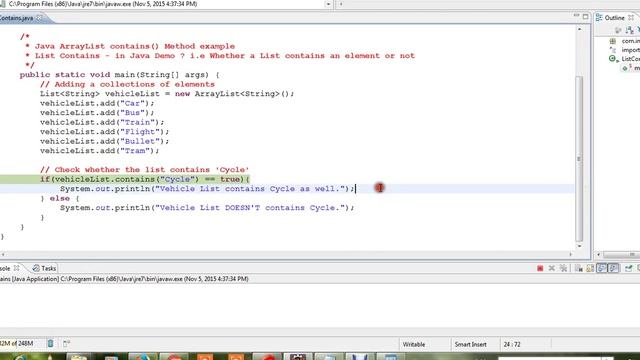Select the Contains.java editor tab
This screenshot has width=640, height=360.
tap(17, 18)
